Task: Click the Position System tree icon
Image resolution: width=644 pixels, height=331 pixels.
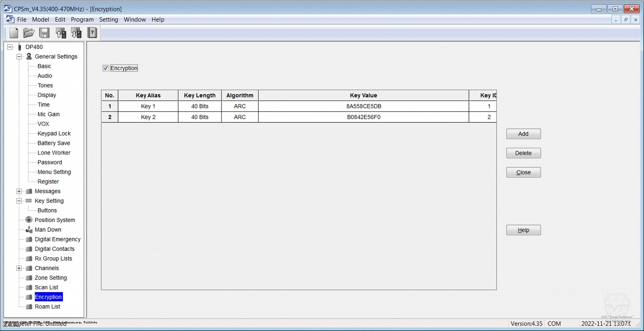Action: click(29, 220)
